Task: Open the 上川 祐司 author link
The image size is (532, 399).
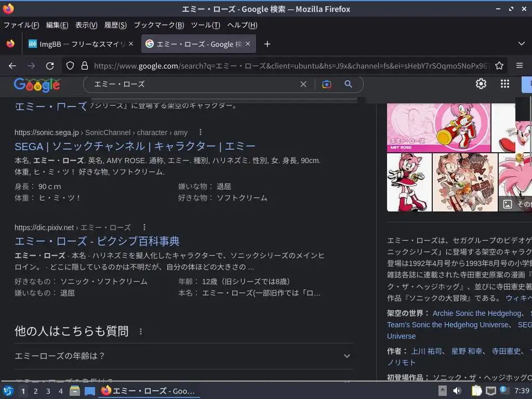Action: click(x=427, y=352)
